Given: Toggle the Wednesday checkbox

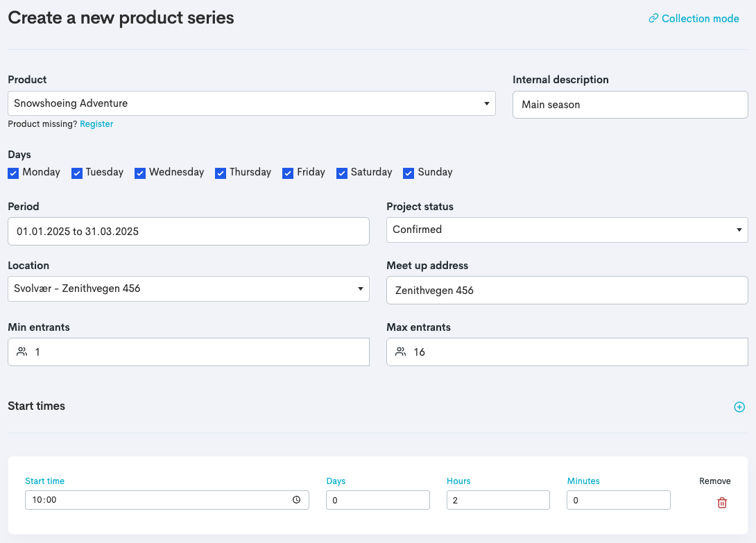Looking at the screenshot, I should [140, 173].
